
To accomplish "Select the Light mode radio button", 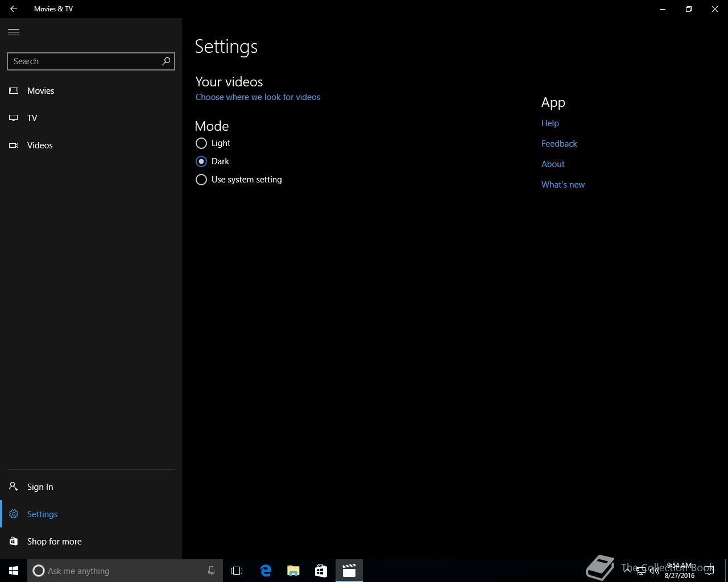I will click(x=201, y=143).
